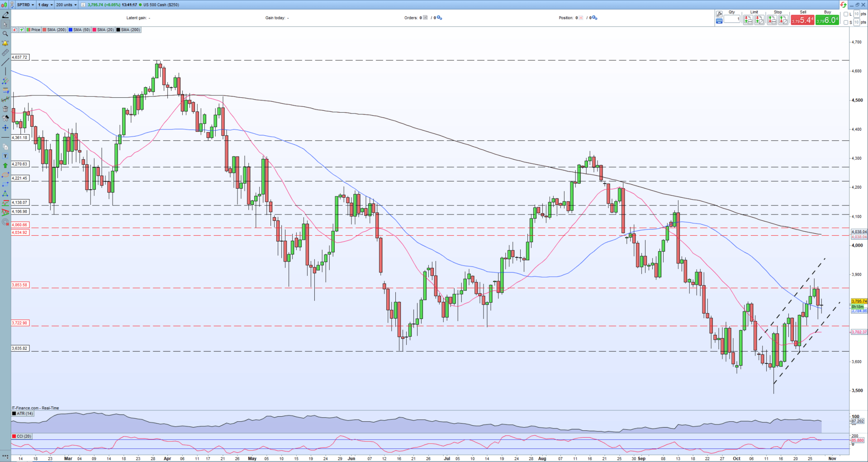Select the horizontal line tool
The height and width of the screenshot is (462, 868).
pyautogui.click(x=5, y=137)
